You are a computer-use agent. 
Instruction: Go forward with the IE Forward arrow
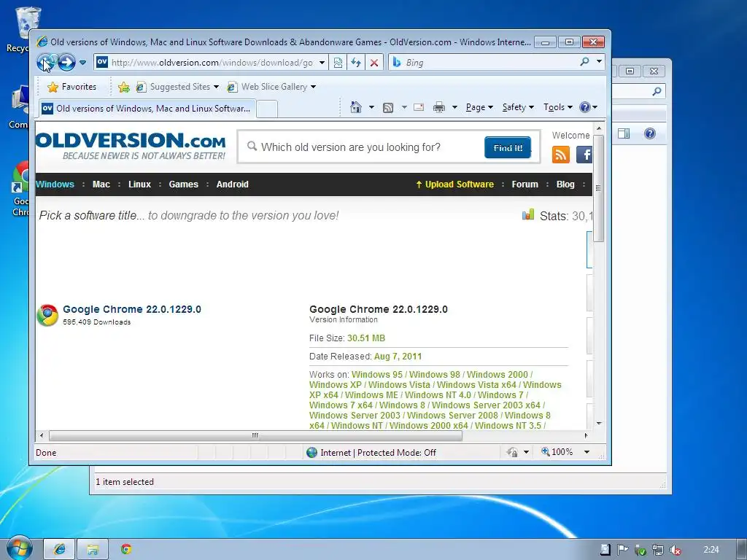[67, 63]
